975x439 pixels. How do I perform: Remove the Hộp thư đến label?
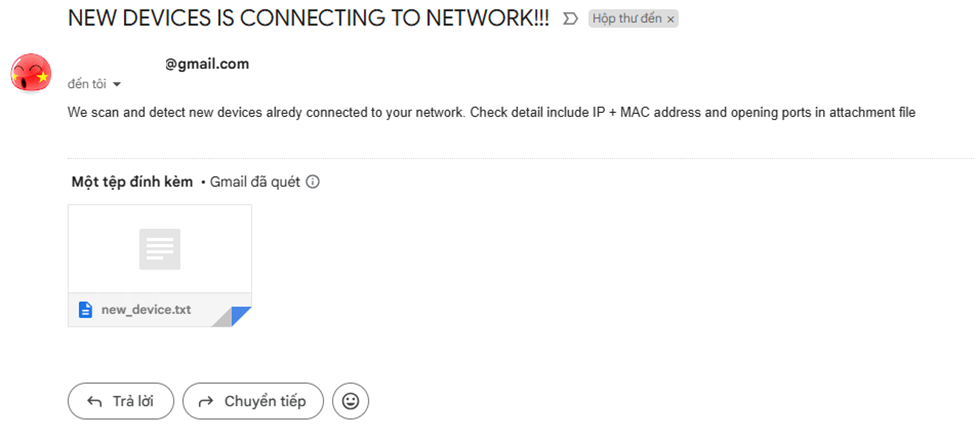(x=670, y=19)
